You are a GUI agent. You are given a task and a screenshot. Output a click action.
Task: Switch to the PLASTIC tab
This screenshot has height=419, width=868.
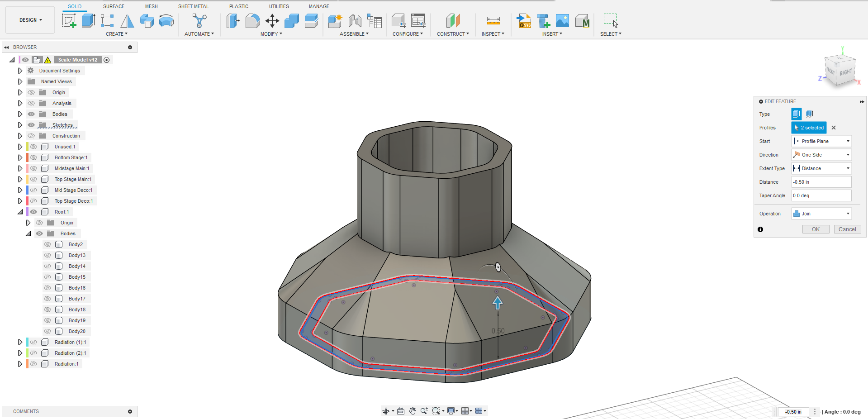tap(239, 6)
